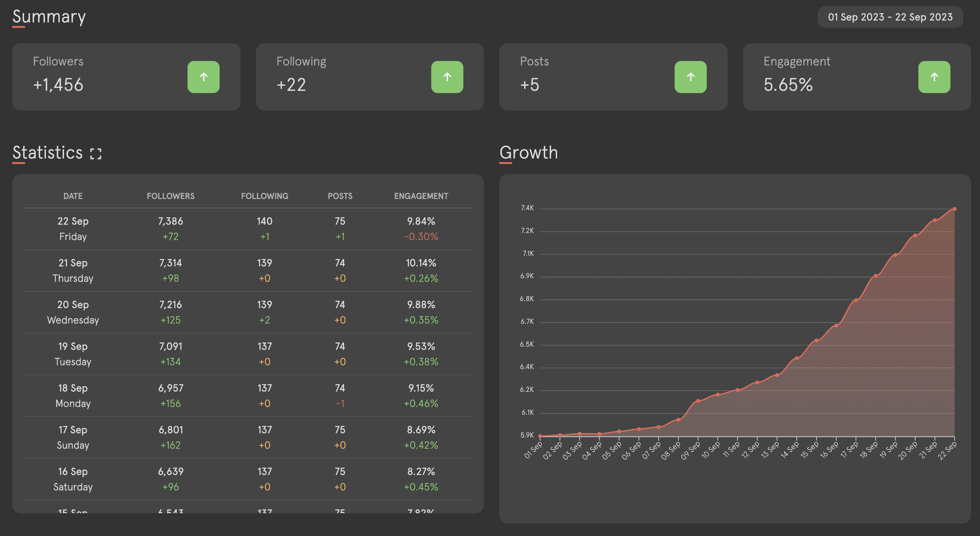Click the 7,386 followers value
Image resolution: width=980 pixels, height=536 pixels.
pyautogui.click(x=171, y=221)
